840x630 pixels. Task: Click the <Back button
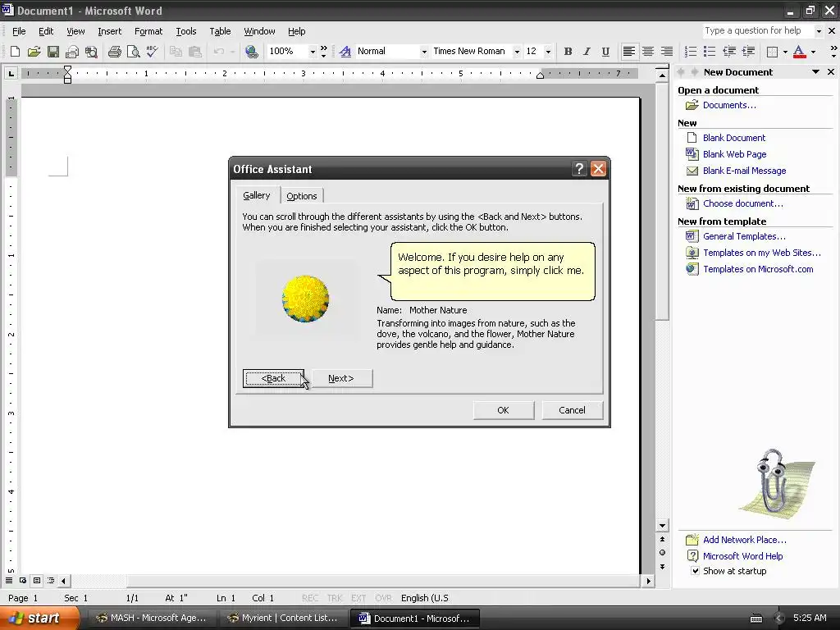pos(273,378)
